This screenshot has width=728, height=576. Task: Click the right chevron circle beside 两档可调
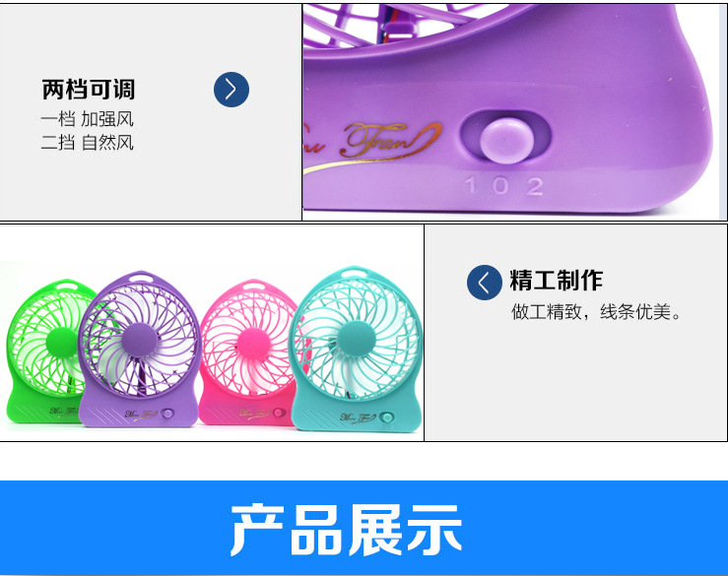(232, 90)
